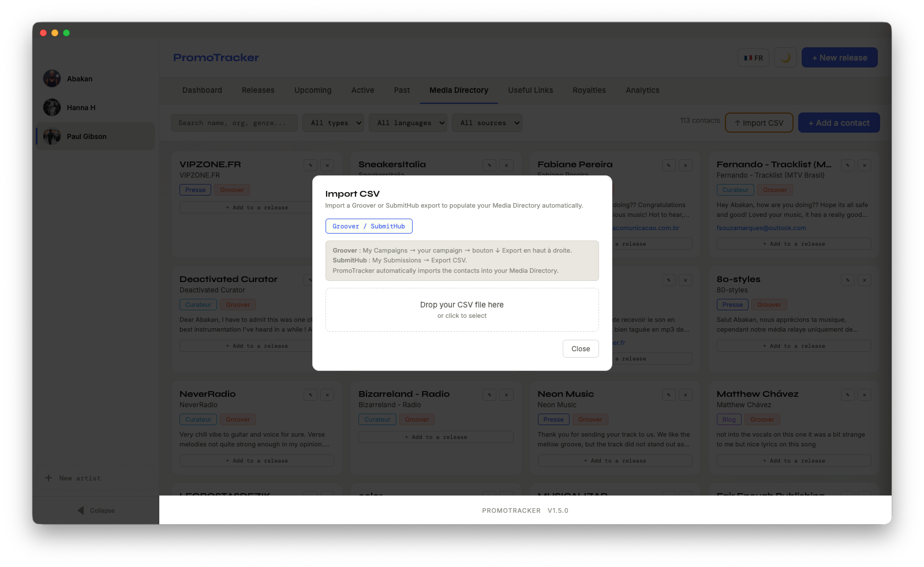924x567 pixels.
Task: Go to the Dashboard tab
Action: [202, 90]
